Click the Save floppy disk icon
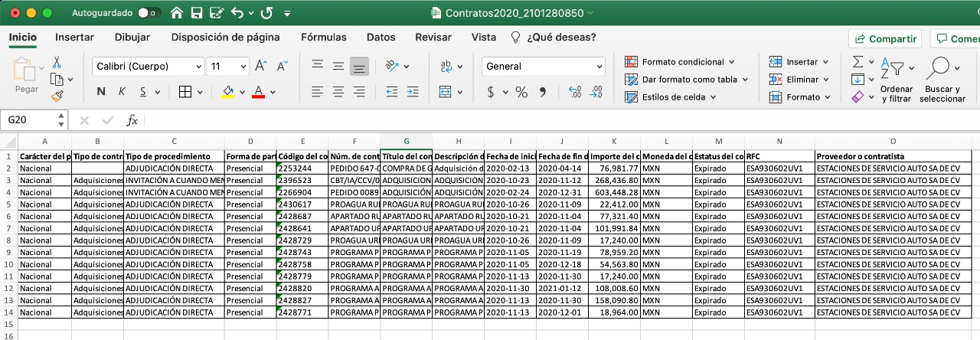Screen dimensions: 980x340 (x=197, y=13)
